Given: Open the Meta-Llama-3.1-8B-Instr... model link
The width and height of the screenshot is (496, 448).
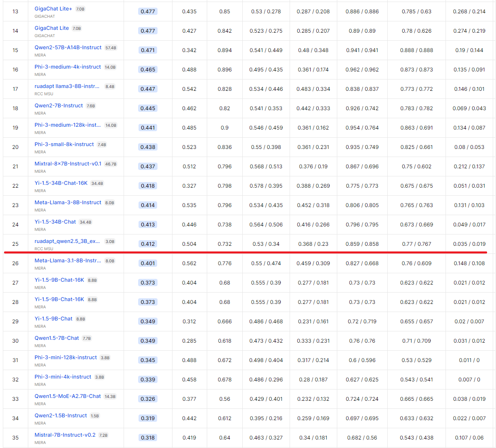Looking at the screenshot, I should (x=68, y=261).
